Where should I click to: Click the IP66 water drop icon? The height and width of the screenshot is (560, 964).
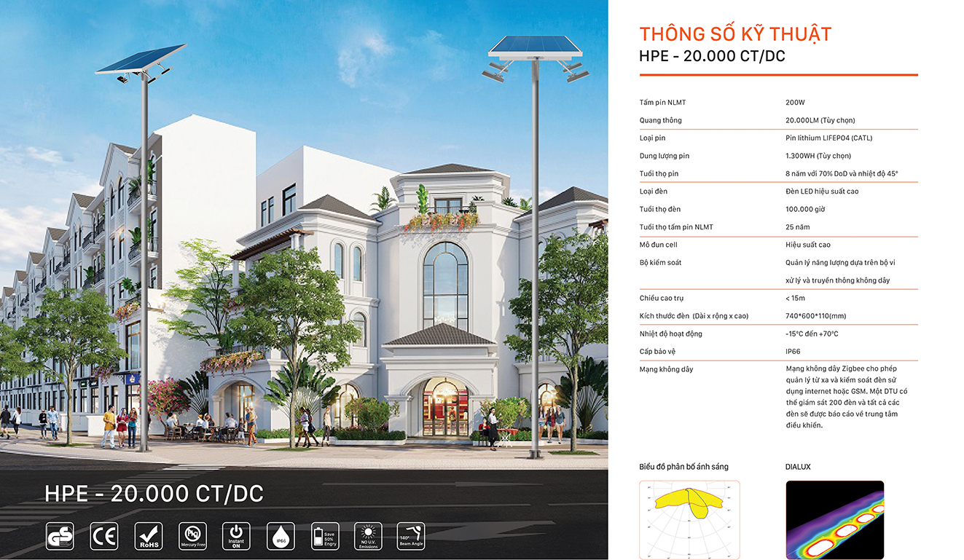click(x=281, y=536)
